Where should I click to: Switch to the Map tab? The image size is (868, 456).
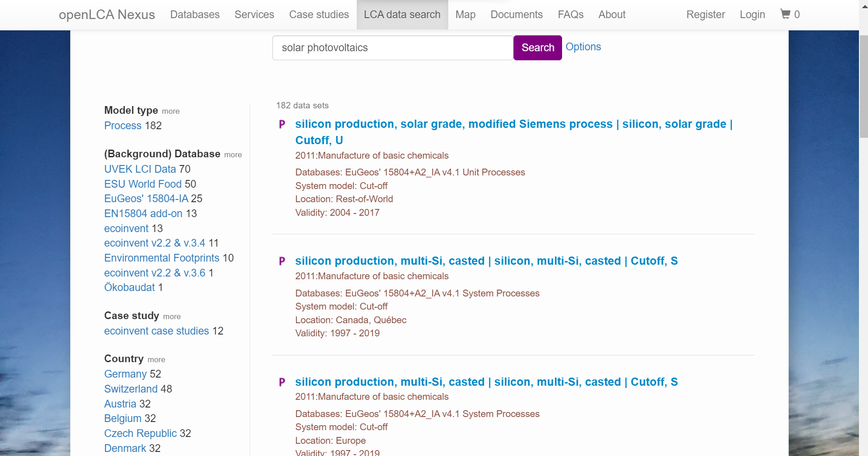[465, 15]
